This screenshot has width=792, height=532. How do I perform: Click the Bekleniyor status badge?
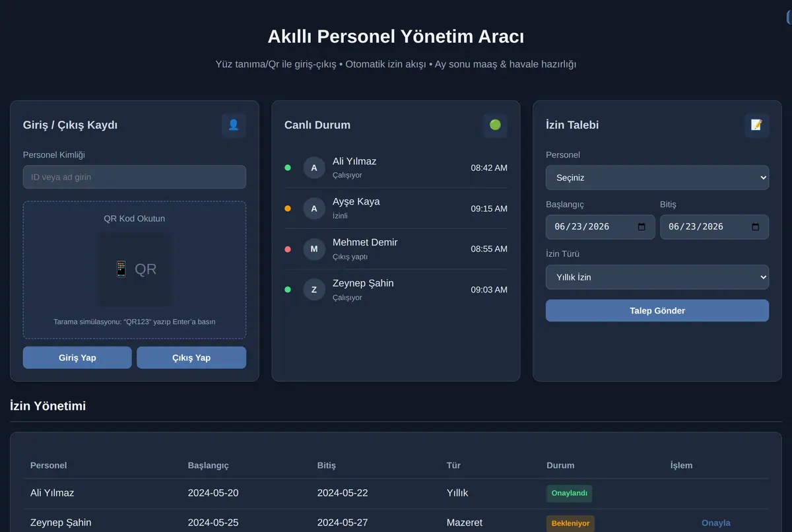(570, 523)
